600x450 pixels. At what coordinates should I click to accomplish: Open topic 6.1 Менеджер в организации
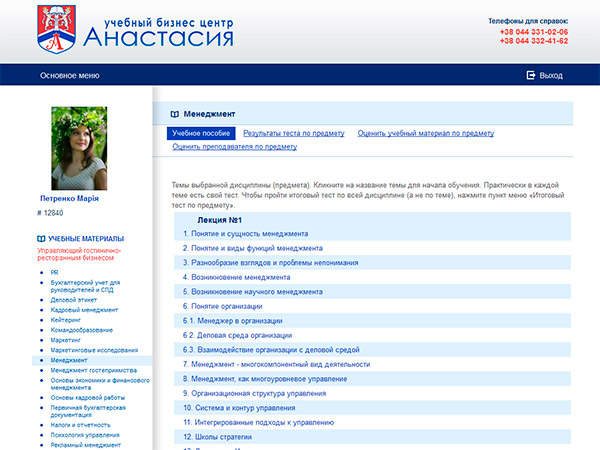point(232,321)
